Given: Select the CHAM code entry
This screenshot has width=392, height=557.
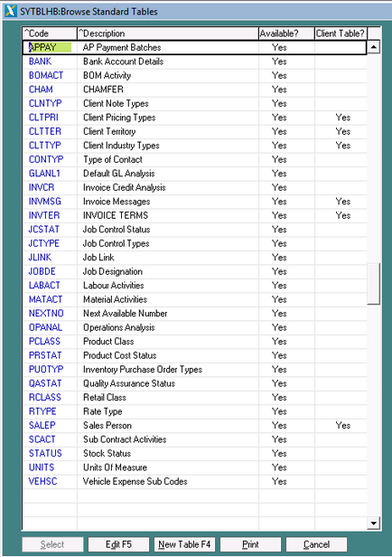Looking at the screenshot, I should (x=41, y=90).
